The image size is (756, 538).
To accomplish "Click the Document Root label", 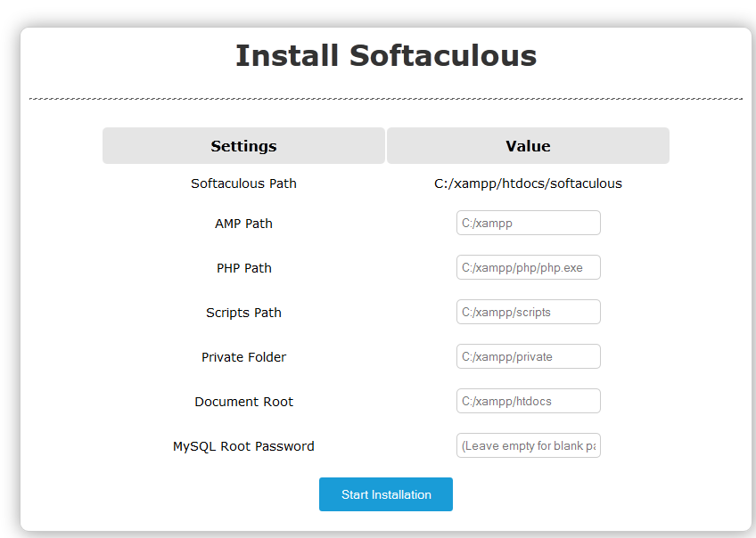I will (x=243, y=402).
